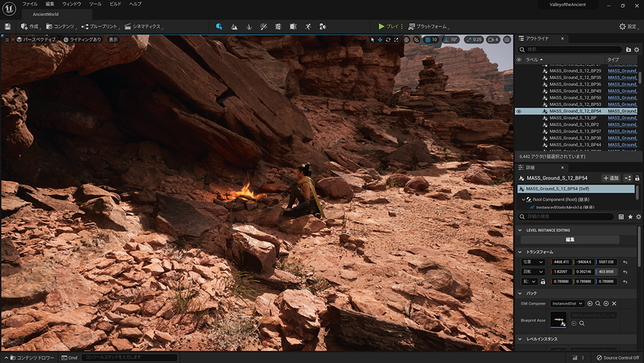Toggle the scale lock padlock
The height and width of the screenshot is (363, 644).
tap(543, 282)
